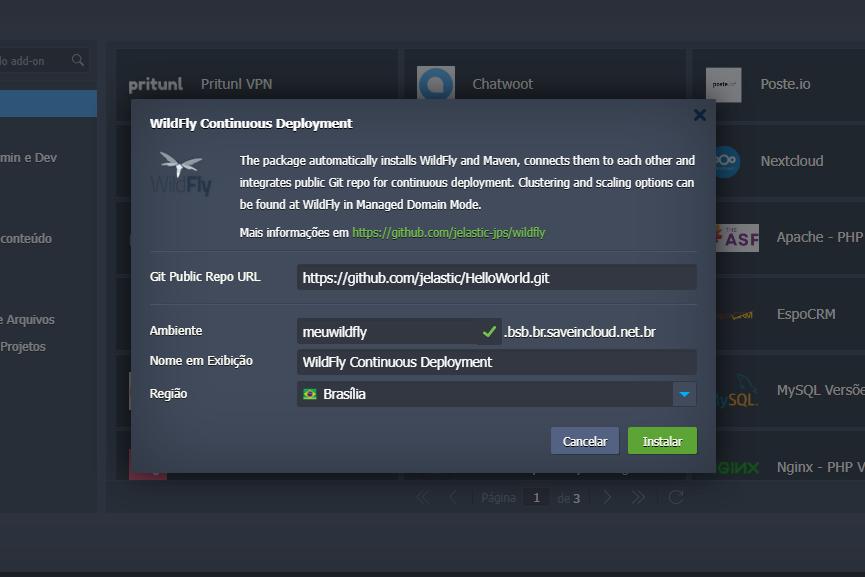Close the WildFly Continuous Deployment dialog

(x=699, y=115)
